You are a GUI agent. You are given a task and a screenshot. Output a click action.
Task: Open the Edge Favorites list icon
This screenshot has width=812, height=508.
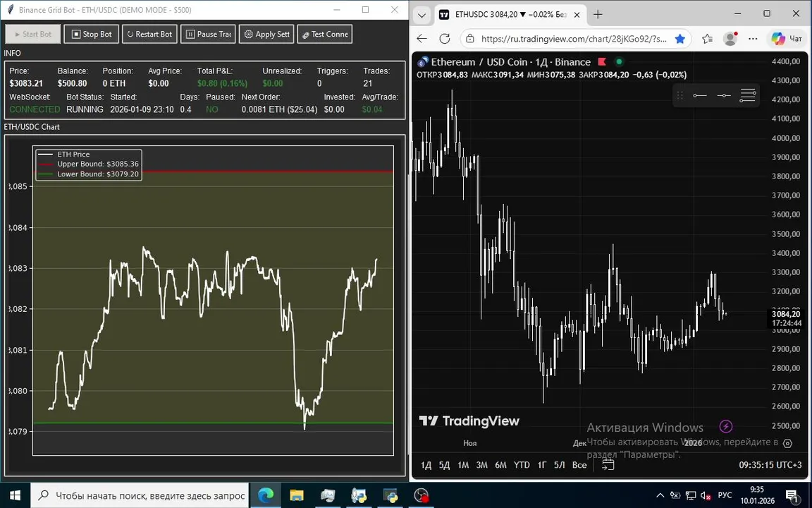pyautogui.click(x=708, y=39)
